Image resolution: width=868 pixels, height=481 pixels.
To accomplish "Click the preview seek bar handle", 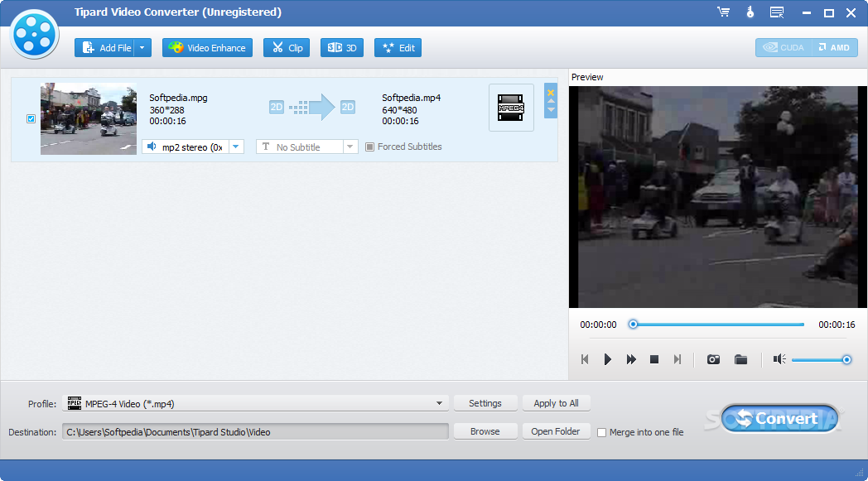I will [634, 325].
